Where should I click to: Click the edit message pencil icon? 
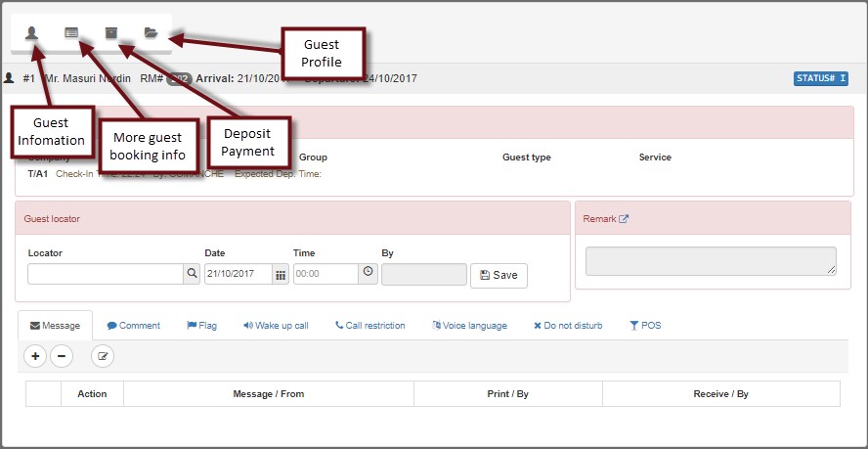pos(103,357)
